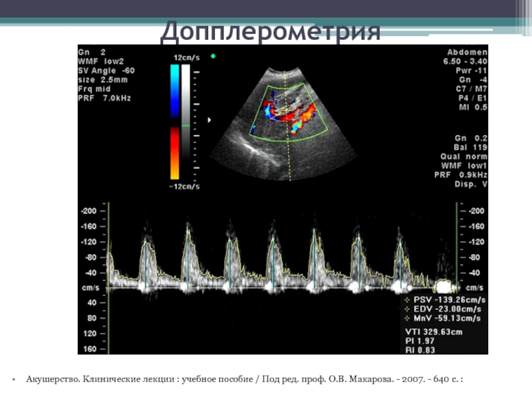Click the PSV caliper marker icon
532x399 pixels.
(x=407, y=300)
